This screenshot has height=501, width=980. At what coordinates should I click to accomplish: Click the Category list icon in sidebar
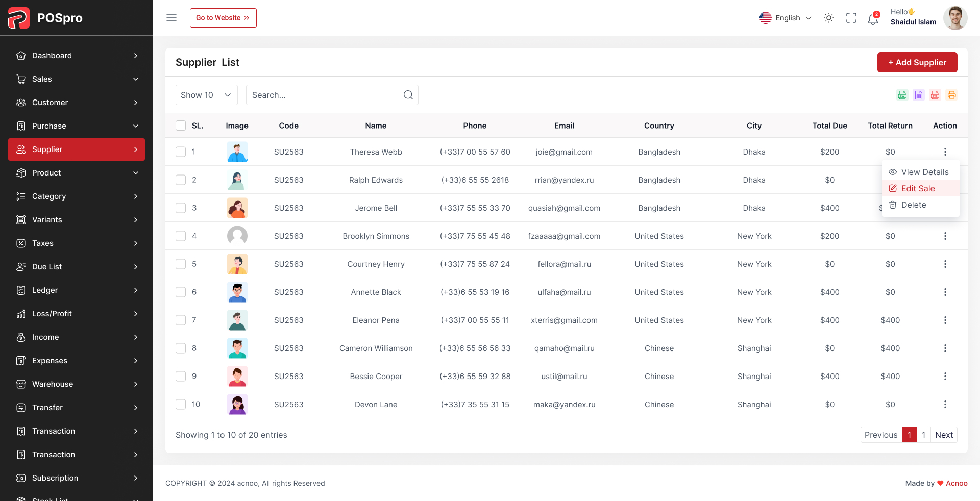click(21, 196)
